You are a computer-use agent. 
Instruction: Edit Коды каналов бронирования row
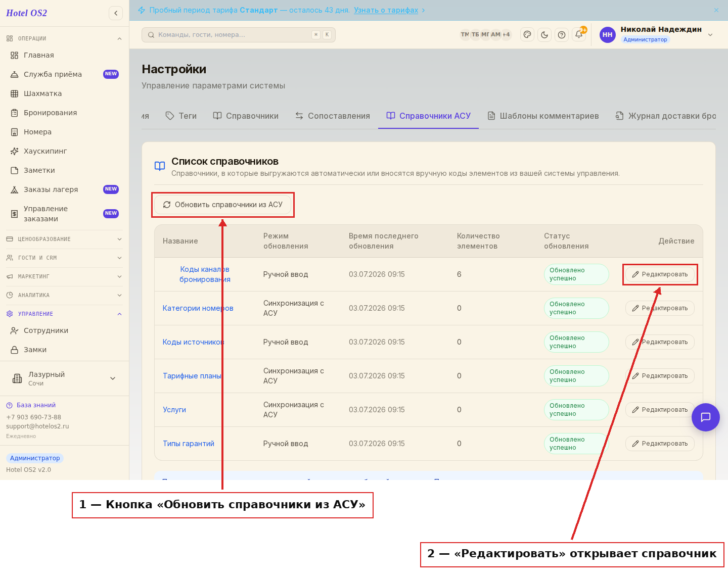pyautogui.click(x=660, y=274)
